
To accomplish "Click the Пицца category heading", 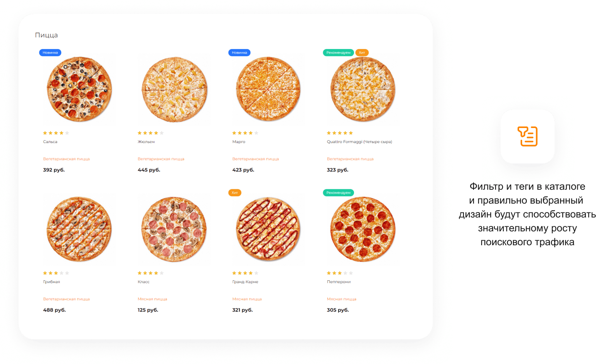I will (46, 35).
